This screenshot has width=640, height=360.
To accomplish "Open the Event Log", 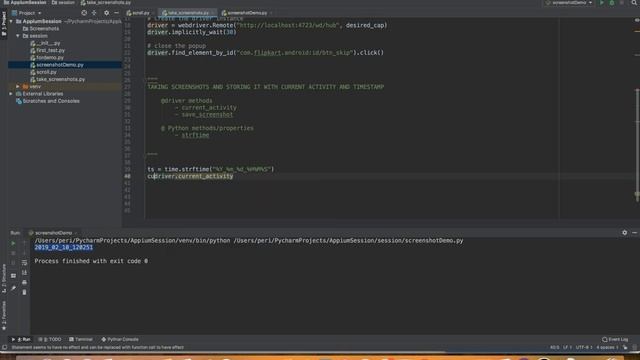I will click(615, 340).
